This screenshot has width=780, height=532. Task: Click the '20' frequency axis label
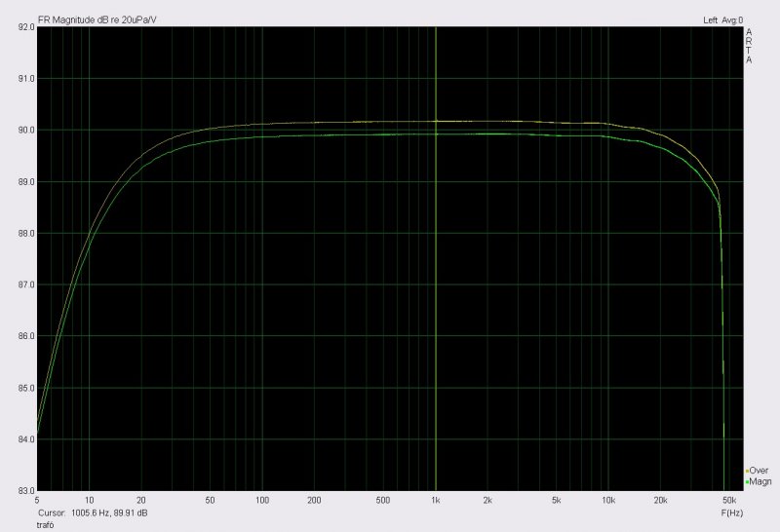[x=141, y=500]
